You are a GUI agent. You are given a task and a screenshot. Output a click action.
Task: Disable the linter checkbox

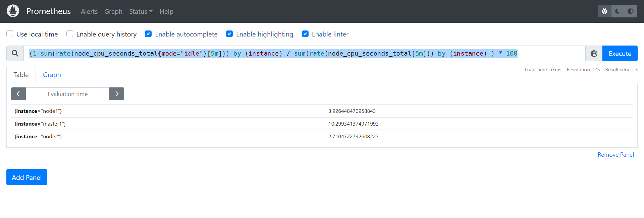305,34
